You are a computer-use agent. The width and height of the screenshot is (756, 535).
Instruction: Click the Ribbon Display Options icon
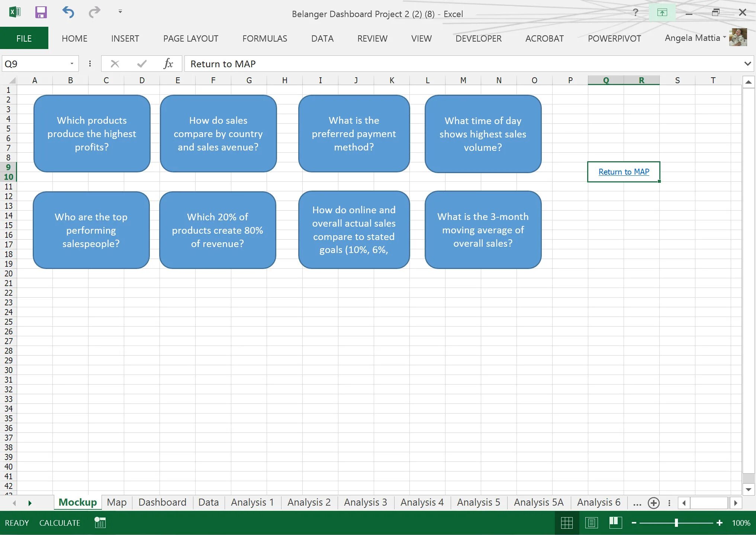click(662, 13)
